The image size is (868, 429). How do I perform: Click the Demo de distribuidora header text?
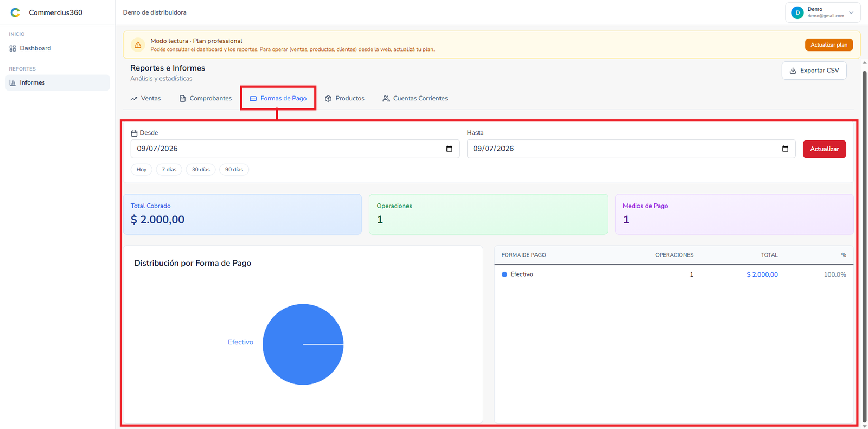pyautogui.click(x=155, y=12)
